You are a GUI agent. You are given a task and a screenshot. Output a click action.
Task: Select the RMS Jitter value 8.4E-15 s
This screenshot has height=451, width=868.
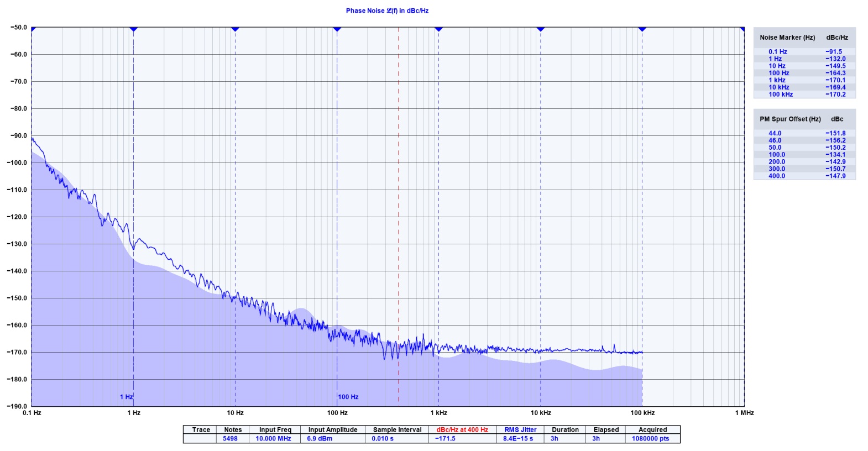point(518,438)
